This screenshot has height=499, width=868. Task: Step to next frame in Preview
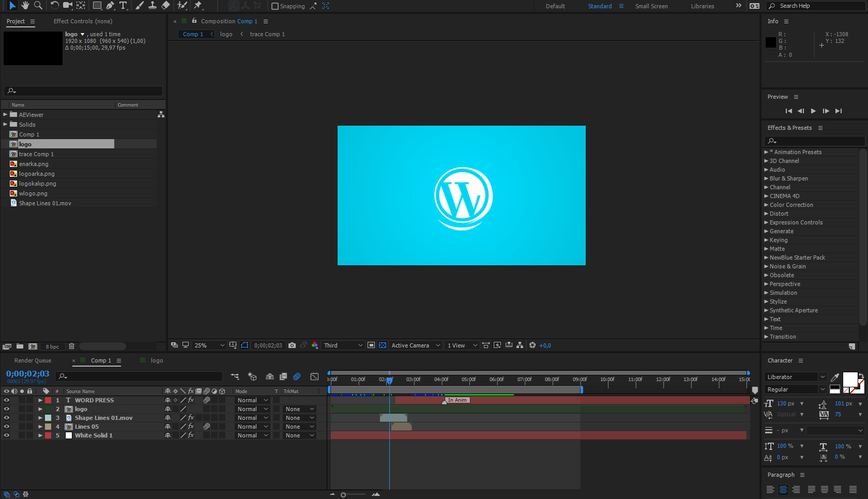[x=826, y=111]
